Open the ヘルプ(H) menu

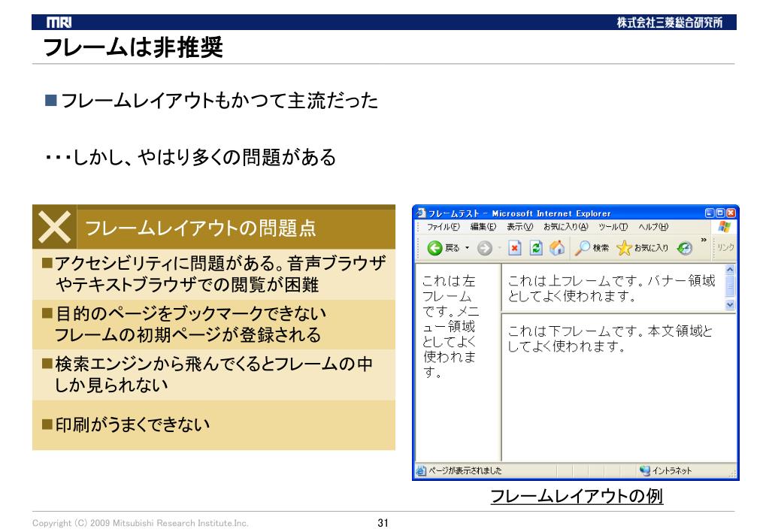pos(652,227)
